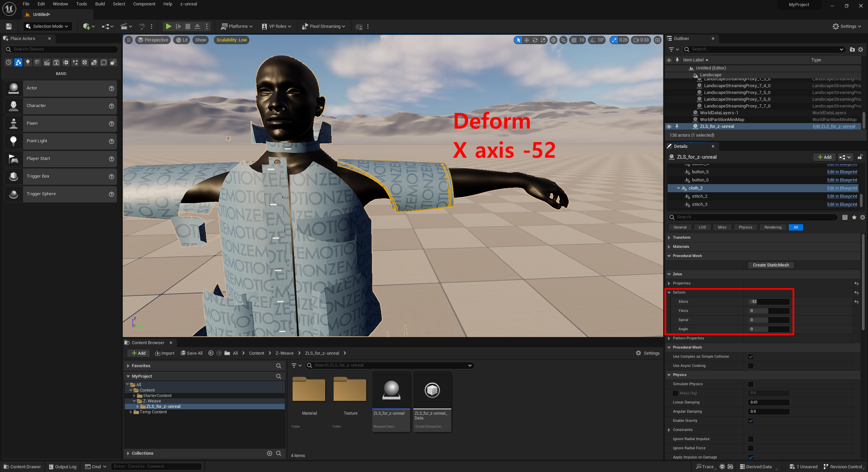Screen dimensions: 868x472
Task: Toggle world/local coordinate space globe icon
Action: 553,40
